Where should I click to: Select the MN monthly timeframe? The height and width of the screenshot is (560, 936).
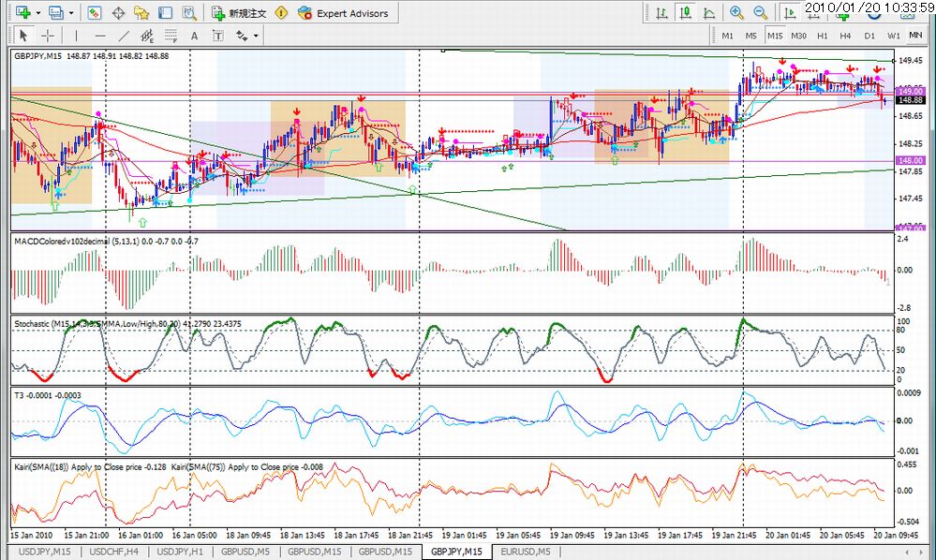pyautogui.click(x=915, y=36)
